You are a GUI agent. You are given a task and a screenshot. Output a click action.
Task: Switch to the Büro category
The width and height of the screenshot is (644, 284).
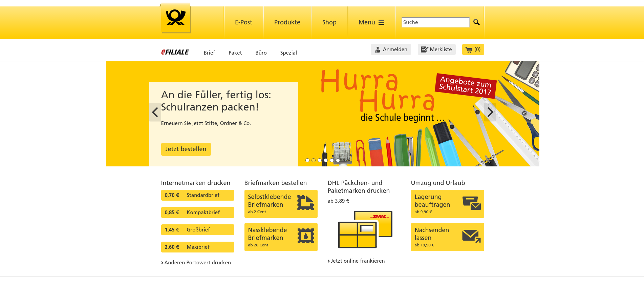261,53
